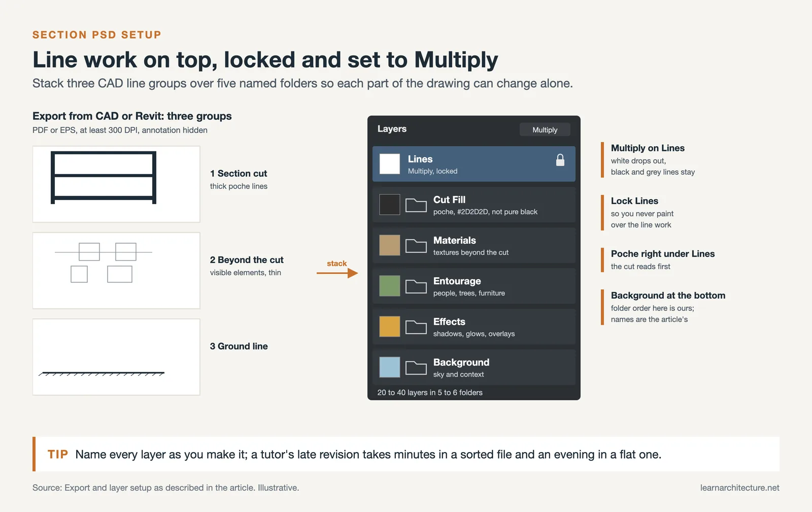The image size is (812, 512).
Task: Click the green Entourage color swatch
Action: 390,286
